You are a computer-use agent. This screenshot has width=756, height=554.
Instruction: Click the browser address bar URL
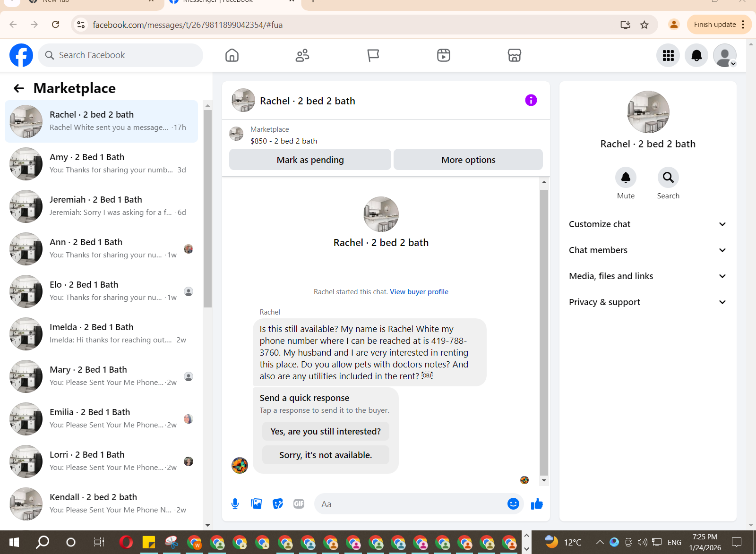[x=188, y=25]
